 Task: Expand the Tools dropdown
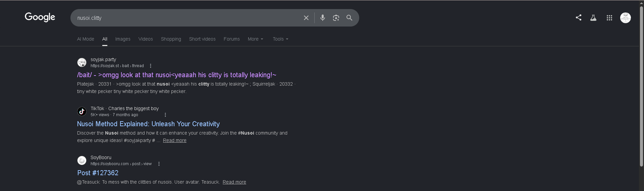click(280, 39)
